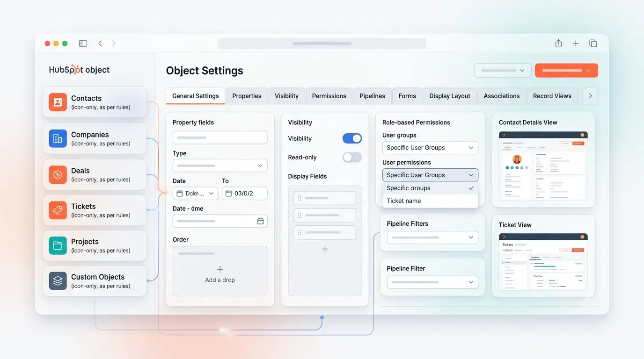Viewport: 644px width, 359px height.
Task: Open the Forms tab
Action: pyautogui.click(x=407, y=96)
